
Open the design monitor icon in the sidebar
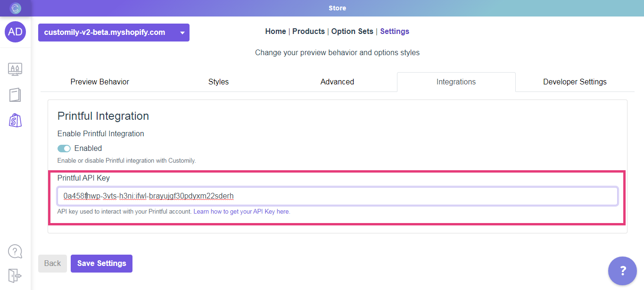(15, 69)
